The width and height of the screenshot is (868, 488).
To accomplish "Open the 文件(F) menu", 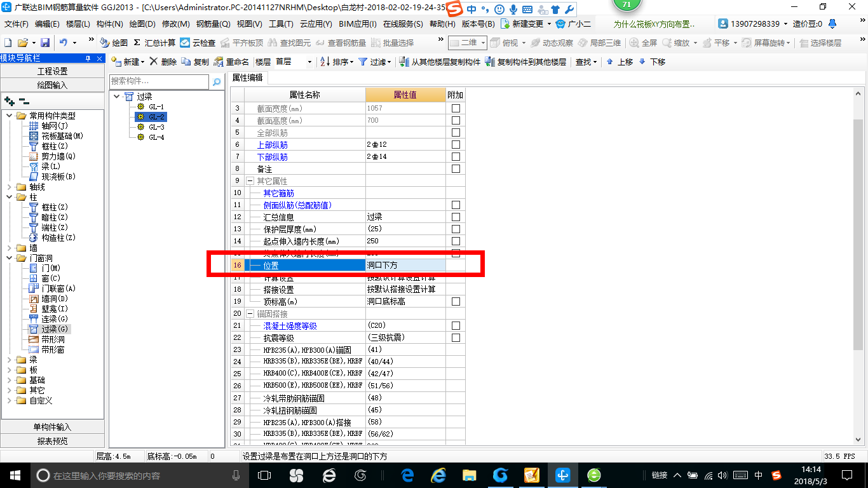I will coord(17,24).
